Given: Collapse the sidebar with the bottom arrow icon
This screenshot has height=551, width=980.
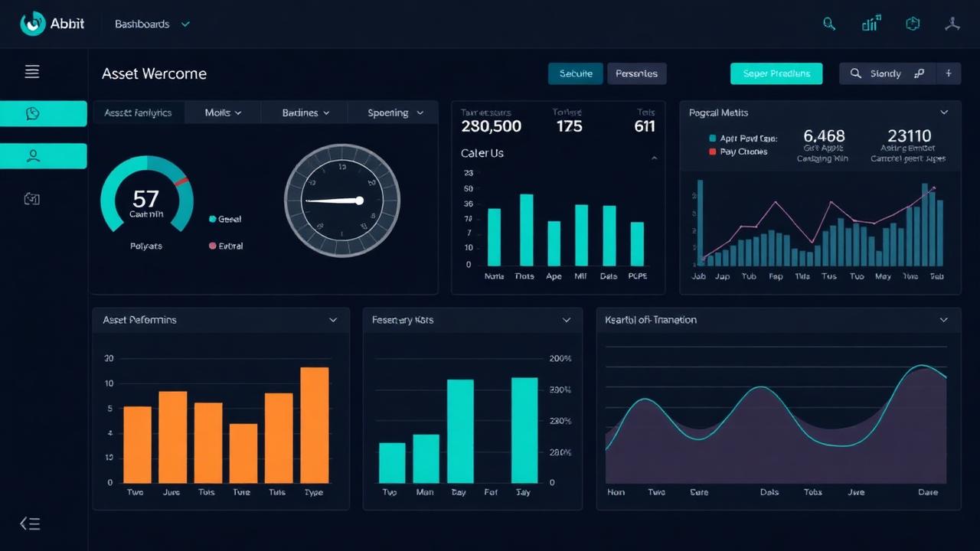Looking at the screenshot, I should coord(30,523).
